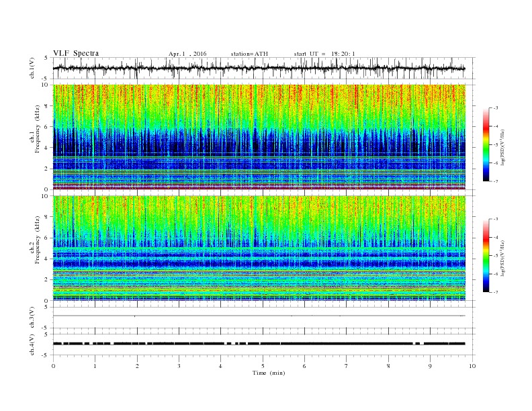Click the time axis tick label '1'
Screen dimensions: 532x411
(x=95, y=366)
